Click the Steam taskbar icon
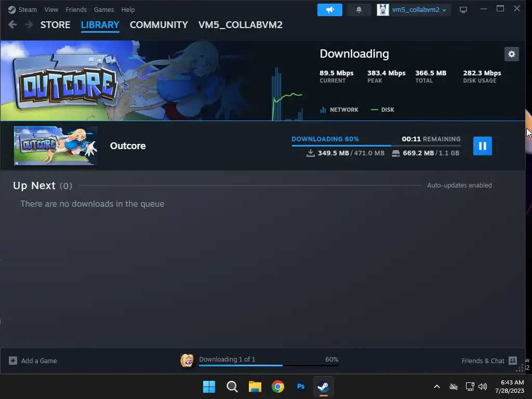Image resolution: width=532 pixels, height=399 pixels. 323,387
